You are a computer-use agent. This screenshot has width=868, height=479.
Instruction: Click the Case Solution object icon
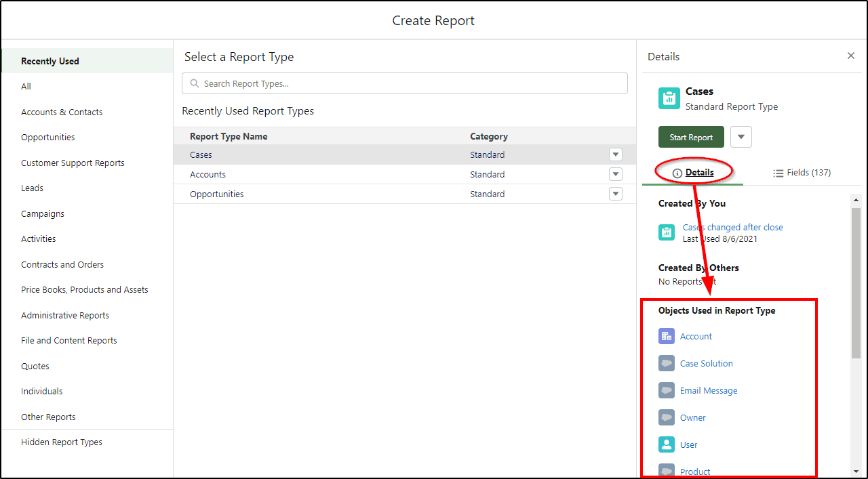pyautogui.click(x=667, y=363)
